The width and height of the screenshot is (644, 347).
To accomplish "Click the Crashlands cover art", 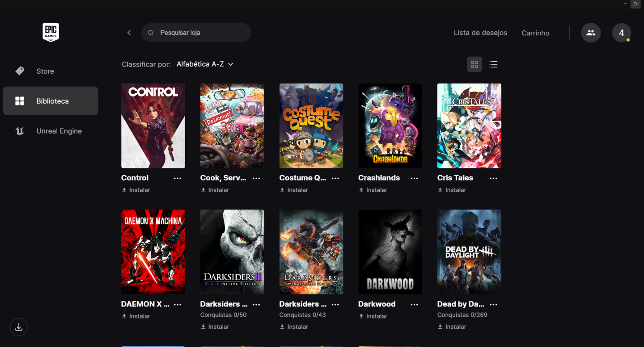I will [x=390, y=125].
